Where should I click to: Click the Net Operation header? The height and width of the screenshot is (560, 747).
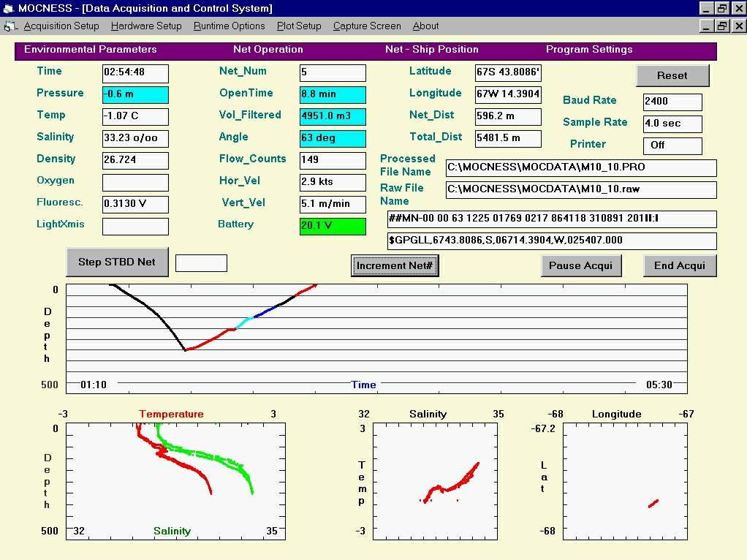[x=268, y=50]
